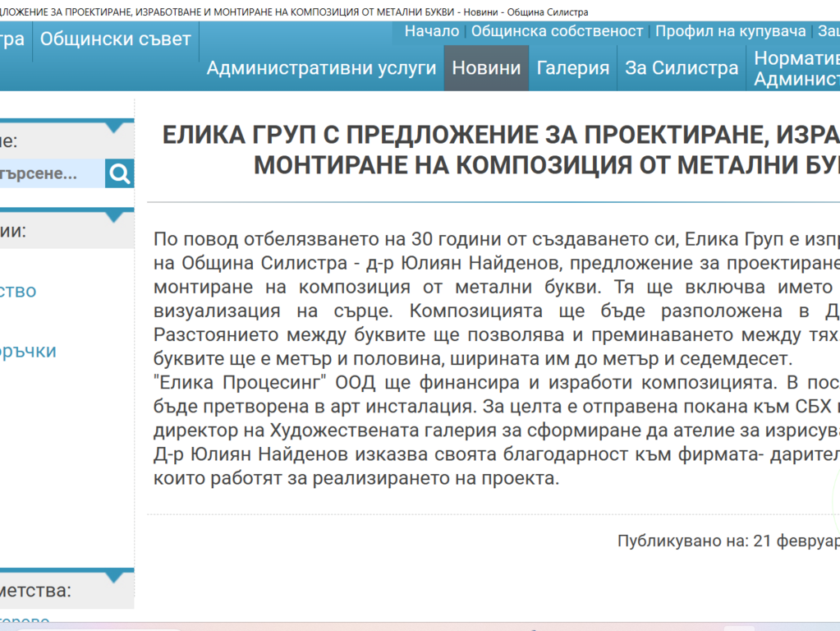This screenshot has width=840, height=631.
Task: Click the text line starting ""Елика Процесинг" ООД"
Action: pos(497,382)
